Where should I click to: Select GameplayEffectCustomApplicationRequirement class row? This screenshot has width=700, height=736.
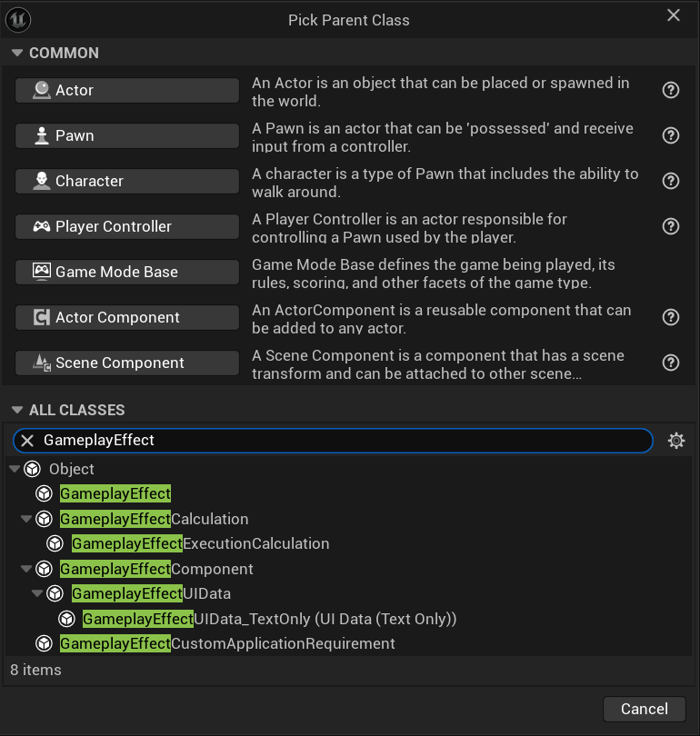348,643
